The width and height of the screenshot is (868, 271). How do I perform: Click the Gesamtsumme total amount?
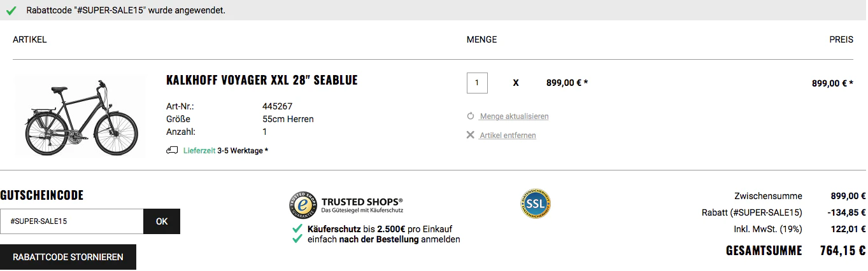tap(843, 251)
